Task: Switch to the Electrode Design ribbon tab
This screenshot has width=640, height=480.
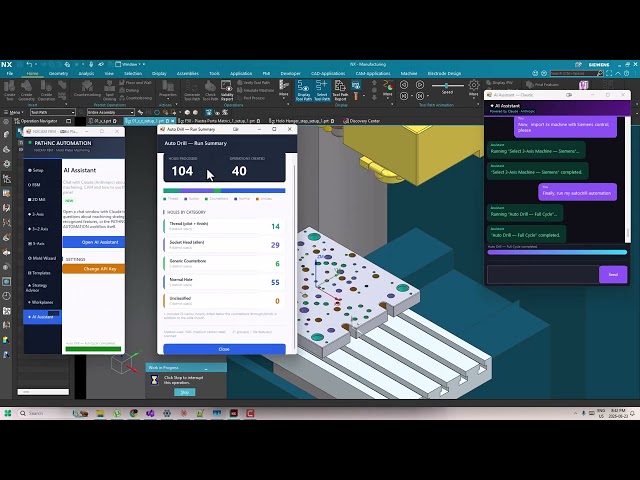Action: click(x=444, y=73)
